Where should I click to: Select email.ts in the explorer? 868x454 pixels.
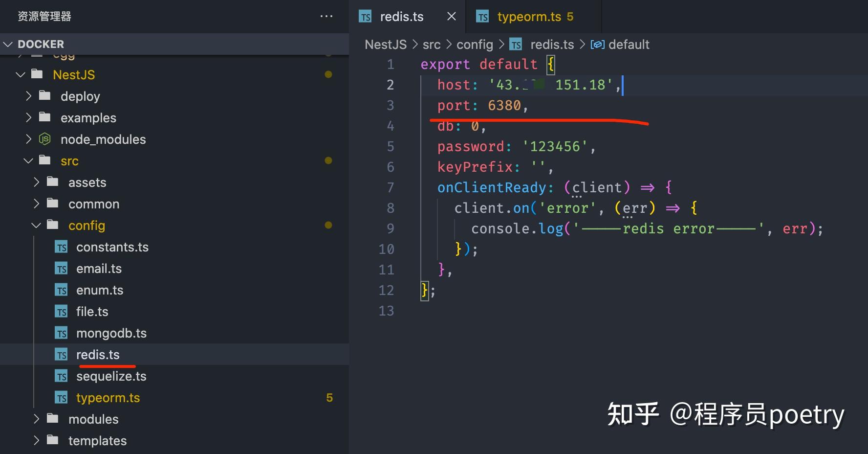tap(99, 268)
